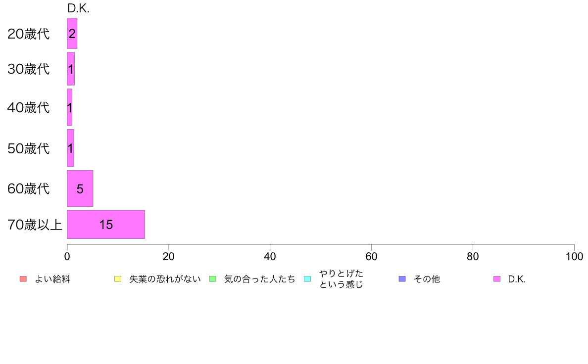Select the 50歳代 bar showing 1
588x364 pixels.
pos(70,148)
